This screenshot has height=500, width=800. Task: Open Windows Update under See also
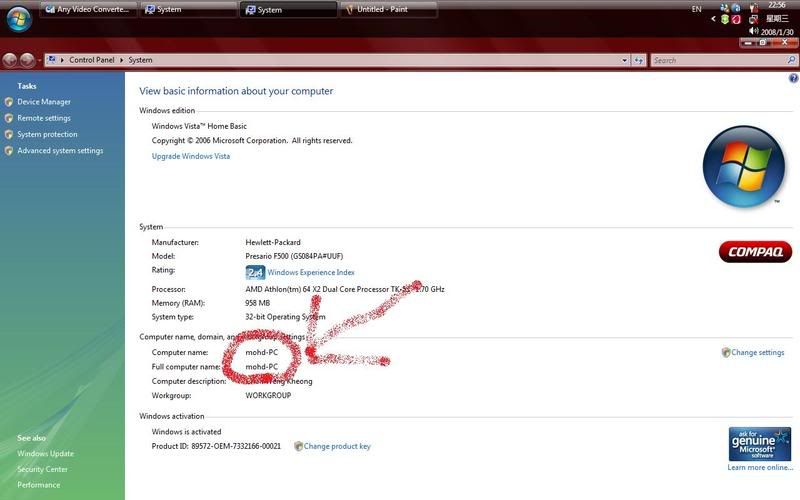pos(45,454)
